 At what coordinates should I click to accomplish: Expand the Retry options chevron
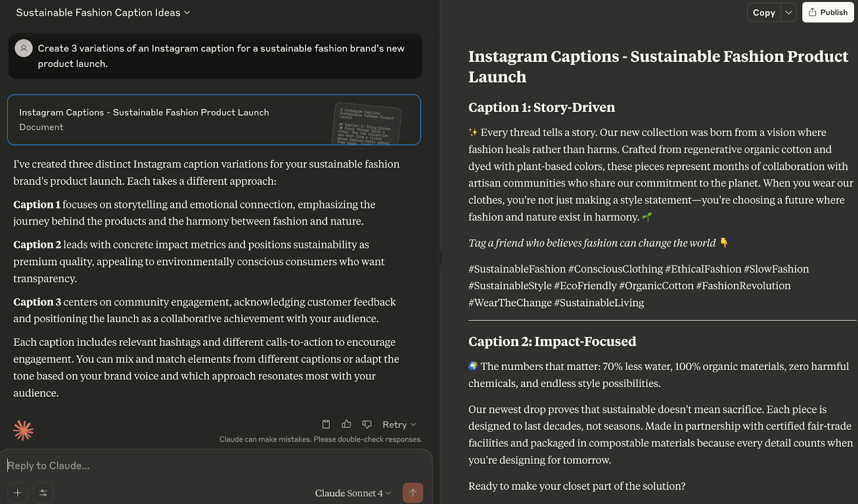(413, 425)
